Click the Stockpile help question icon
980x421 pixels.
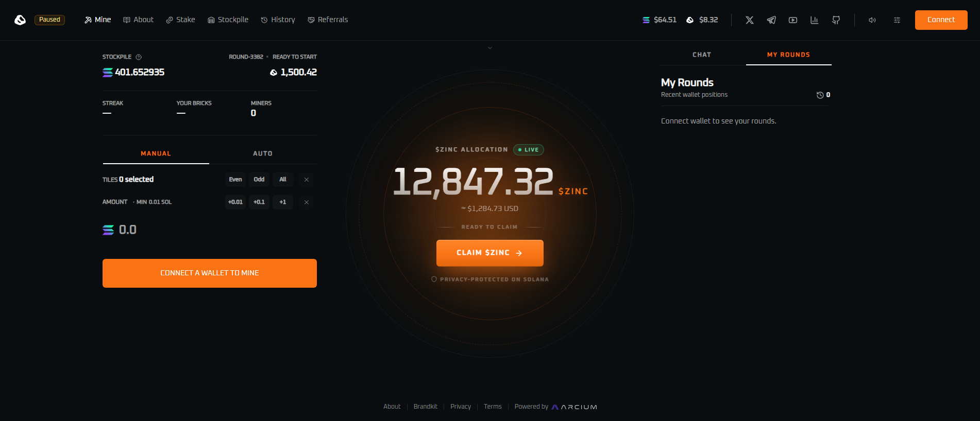(x=139, y=57)
